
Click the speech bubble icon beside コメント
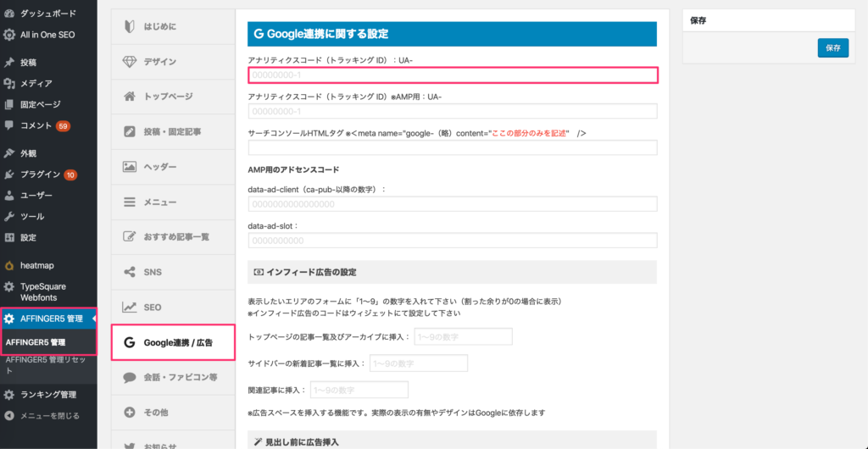click(8, 125)
